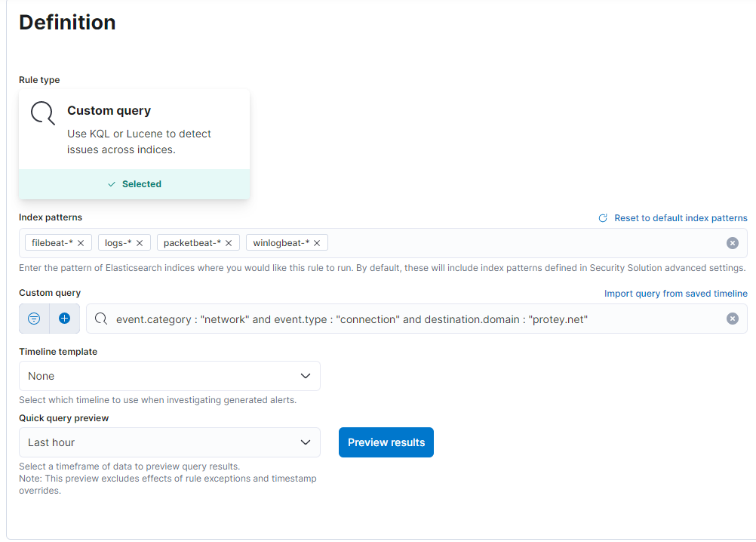Viewport: 756px width, 542px height.
Task: Open the saved query filter menu
Action: [34, 319]
